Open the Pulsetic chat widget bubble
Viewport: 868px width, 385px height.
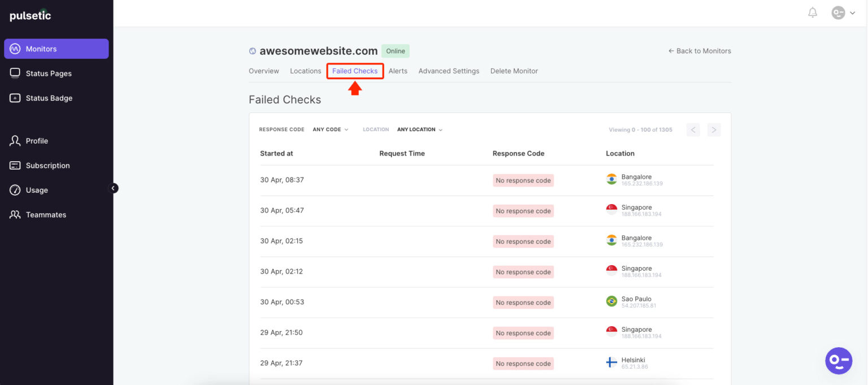(839, 361)
